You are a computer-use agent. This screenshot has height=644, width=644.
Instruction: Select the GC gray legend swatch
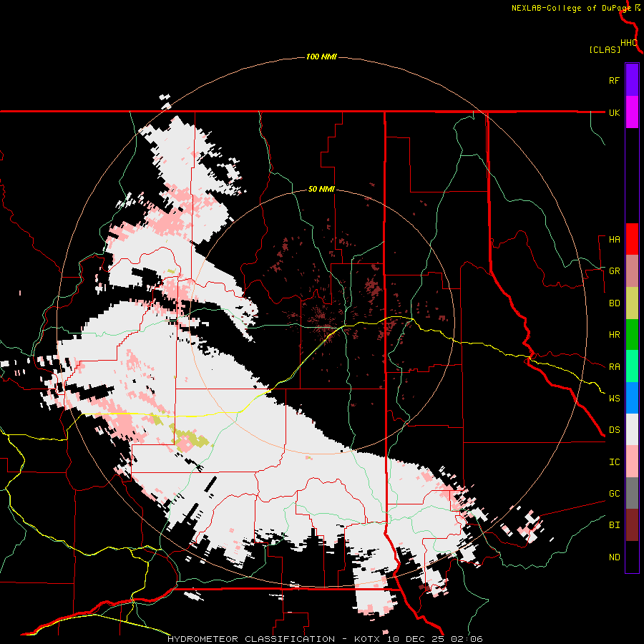(x=632, y=493)
